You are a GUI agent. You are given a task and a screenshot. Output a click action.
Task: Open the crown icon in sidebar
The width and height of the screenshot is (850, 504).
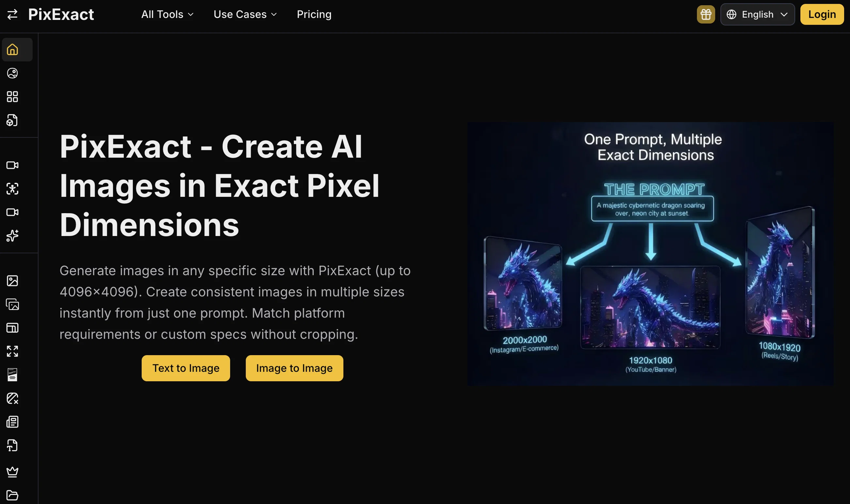[12, 472]
